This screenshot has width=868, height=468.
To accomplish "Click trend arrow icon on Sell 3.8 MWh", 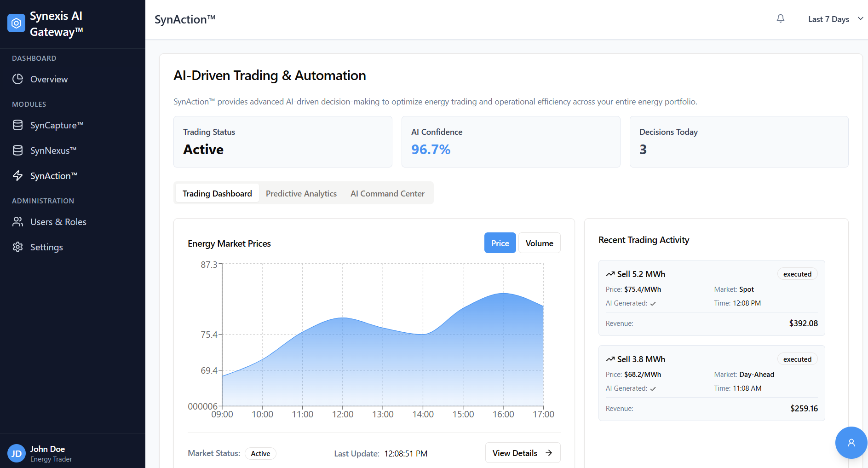I will click(x=610, y=359).
